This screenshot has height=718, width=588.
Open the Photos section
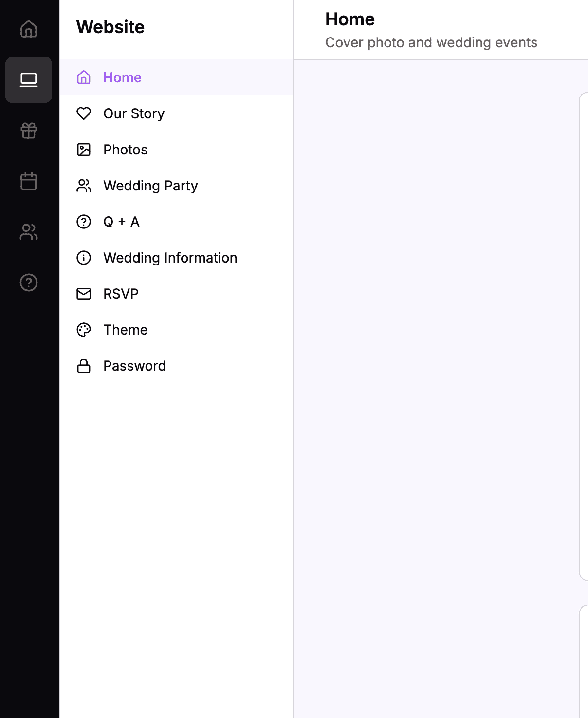tap(125, 150)
